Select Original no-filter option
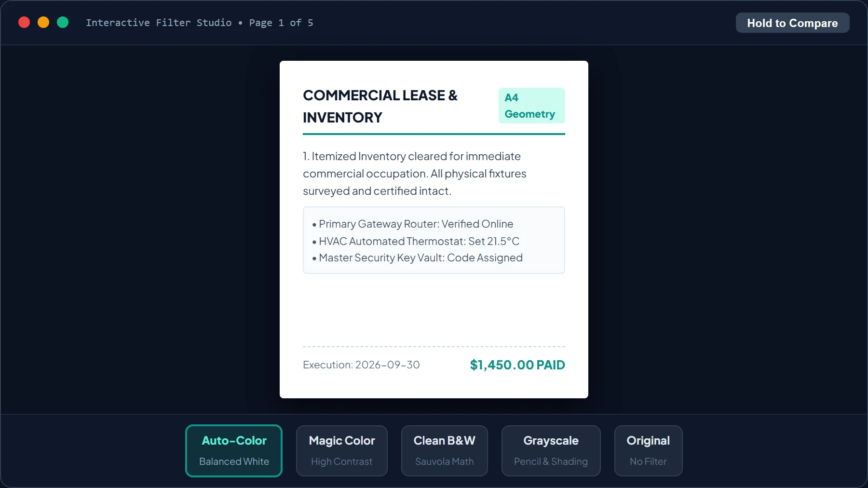This screenshot has height=488, width=868. [648, 451]
